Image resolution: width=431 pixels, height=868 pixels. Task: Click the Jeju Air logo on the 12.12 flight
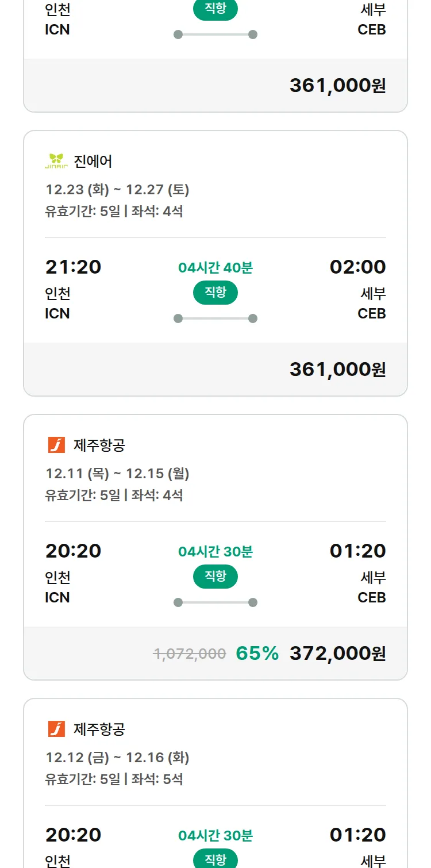click(x=56, y=729)
